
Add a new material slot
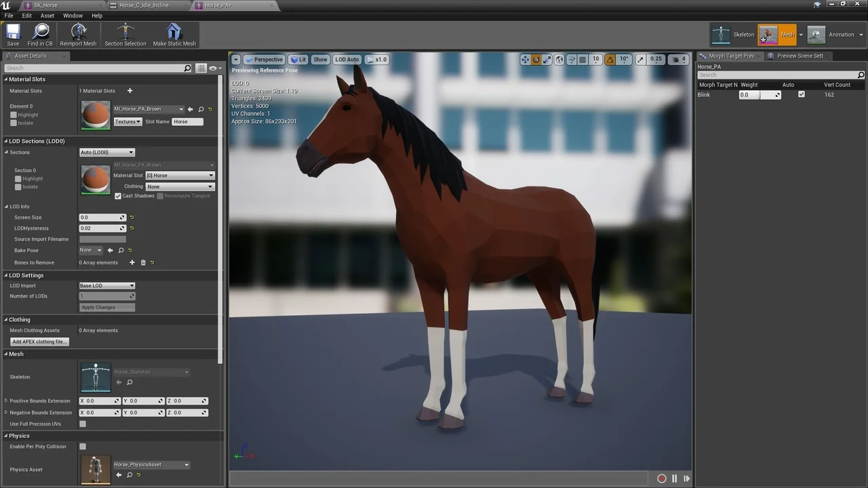(130, 91)
